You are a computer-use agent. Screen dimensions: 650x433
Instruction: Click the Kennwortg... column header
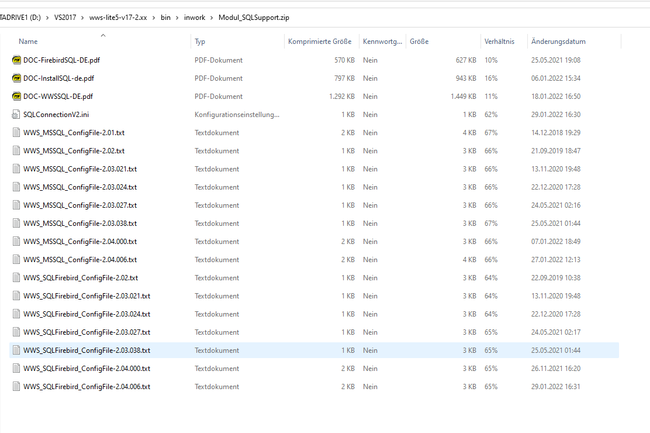pos(382,41)
